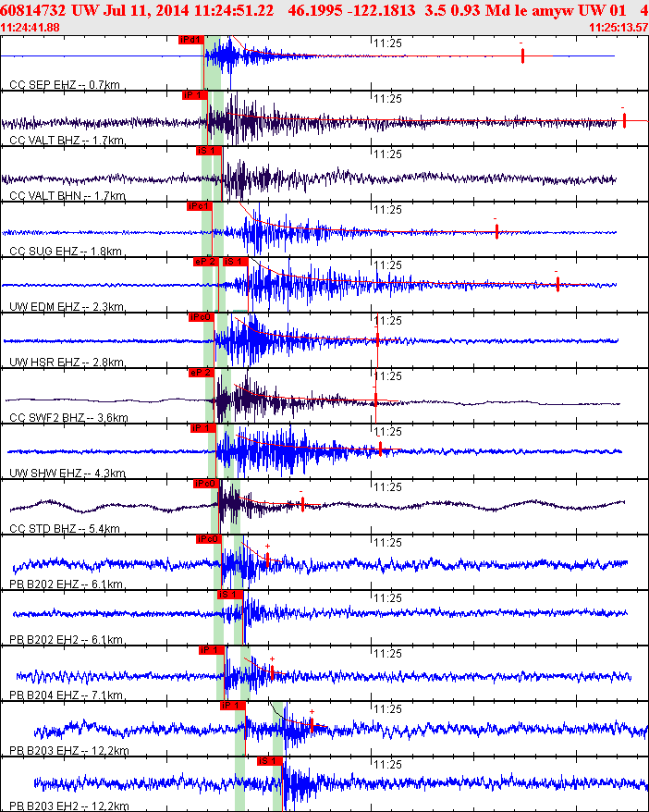Click the coda end marker on CC STD BHZ
The height and width of the screenshot is (812, 649).
(x=302, y=504)
